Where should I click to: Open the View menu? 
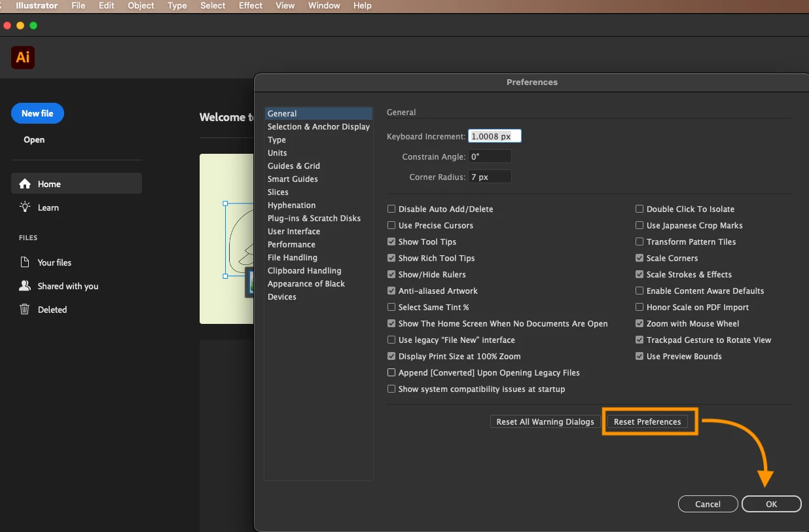285,5
